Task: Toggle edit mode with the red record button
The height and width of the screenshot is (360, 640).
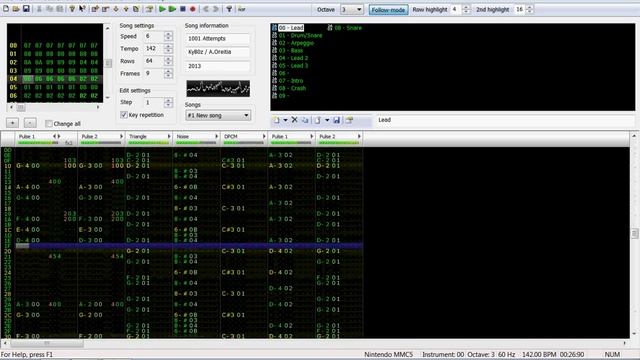Action: point(193,9)
